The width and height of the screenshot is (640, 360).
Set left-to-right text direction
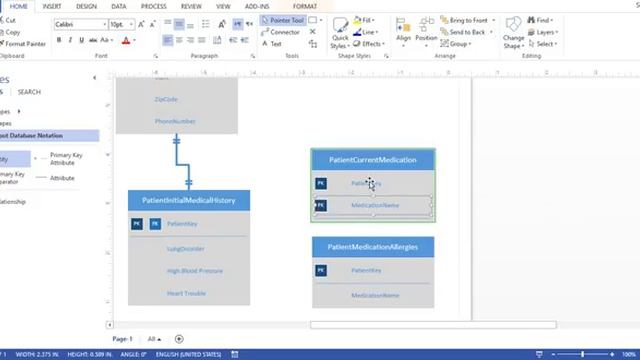coord(238,24)
